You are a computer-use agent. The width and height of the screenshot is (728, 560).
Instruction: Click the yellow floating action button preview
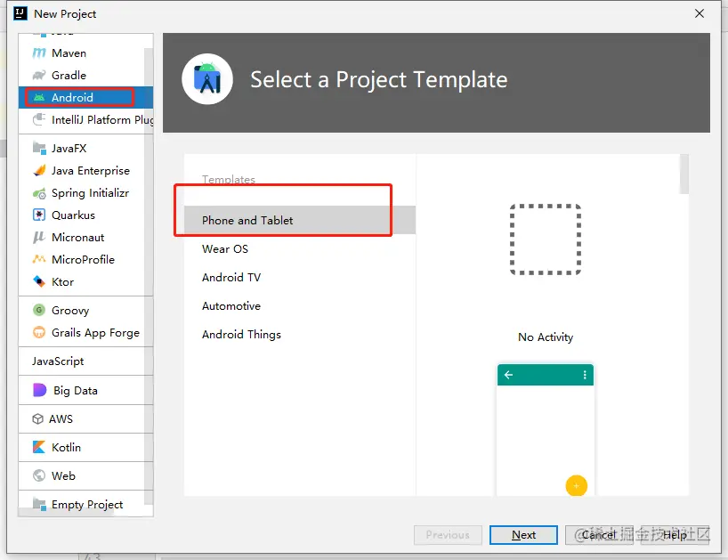[x=576, y=486]
